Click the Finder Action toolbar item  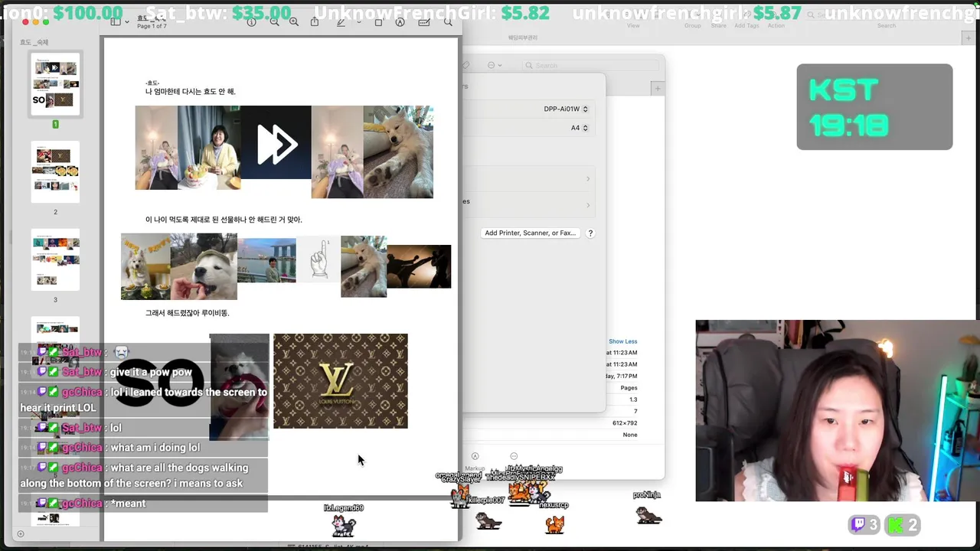(x=776, y=25)
